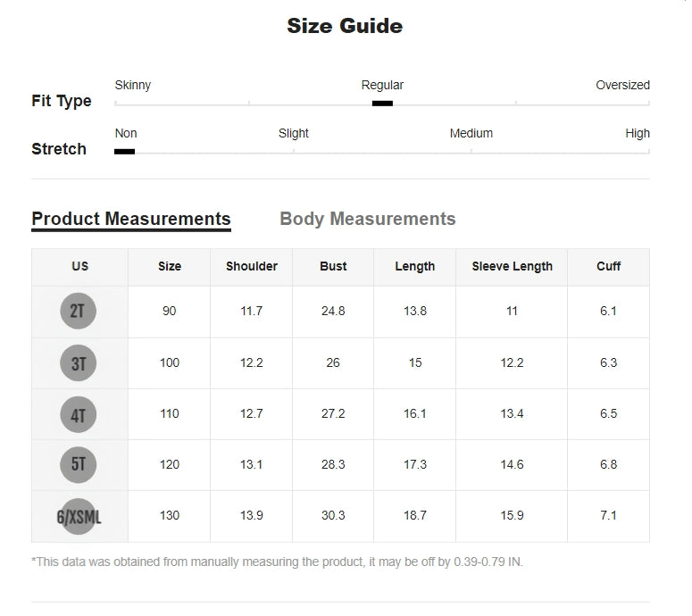Click the Shoulder column header
This screenshot has height=616, width=692.
pyautogui.click(x=252, y=266)
